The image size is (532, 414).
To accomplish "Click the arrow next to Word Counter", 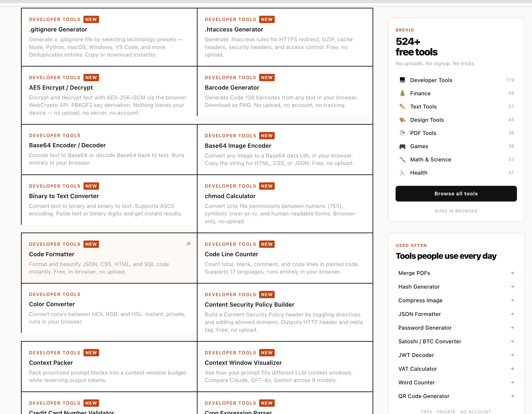I will (x=512, y=382).
